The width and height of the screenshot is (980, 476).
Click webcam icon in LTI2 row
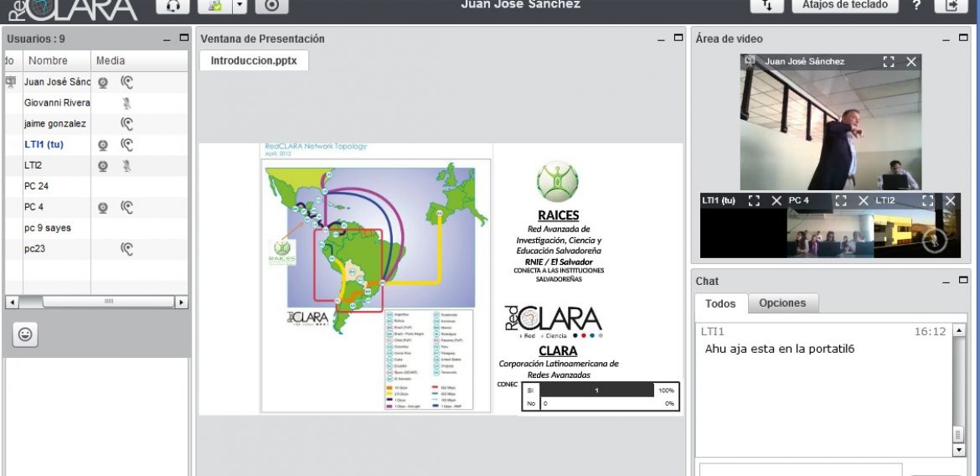click(x=102, y=166)
